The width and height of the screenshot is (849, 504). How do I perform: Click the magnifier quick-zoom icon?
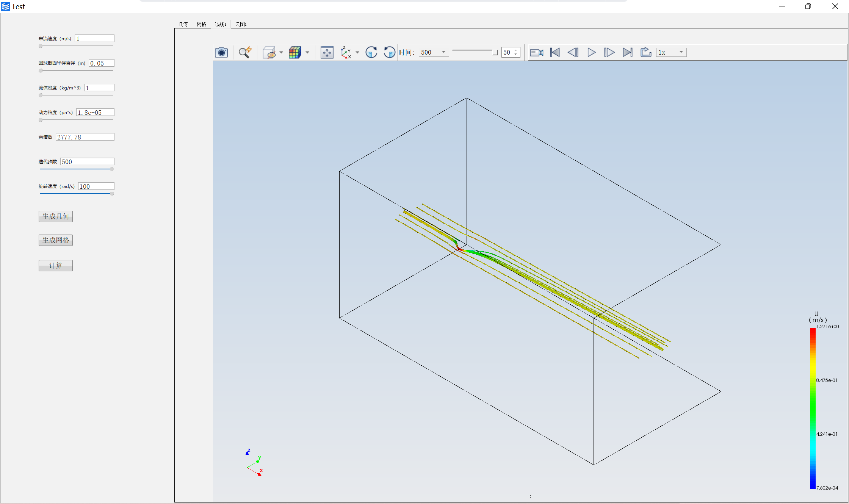tap(245, 52)
